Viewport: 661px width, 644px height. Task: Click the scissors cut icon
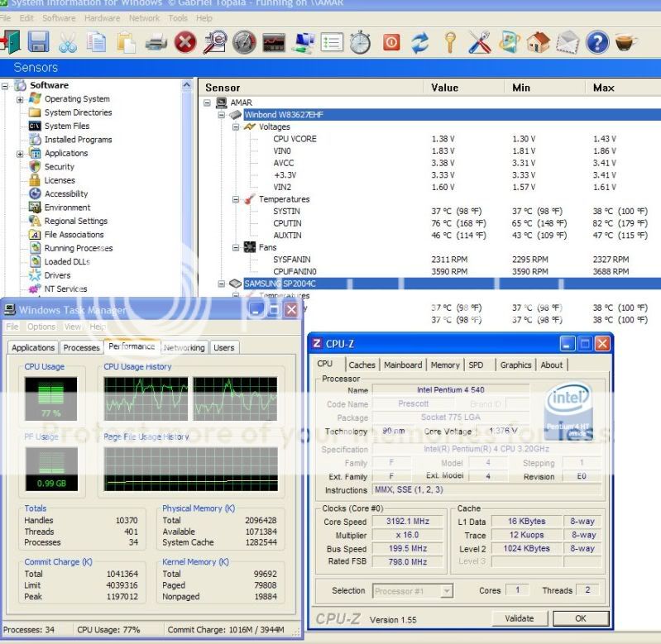click(68, 42)
